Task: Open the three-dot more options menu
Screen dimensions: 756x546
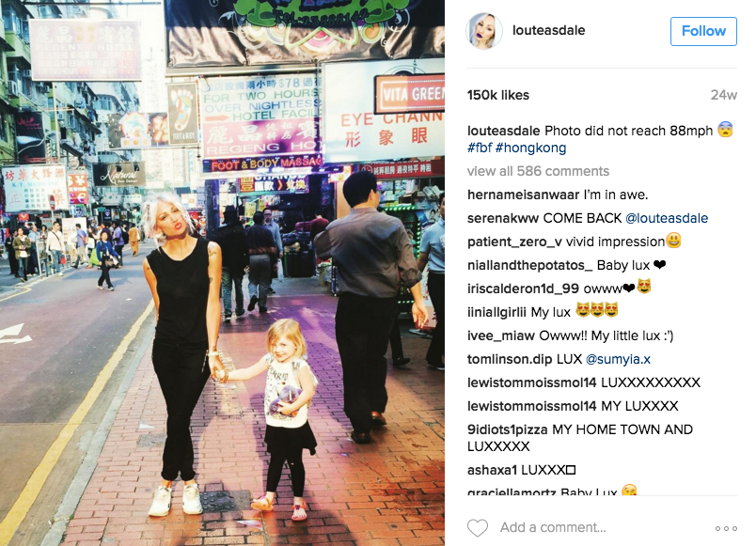Action: click(x=726, y=529)
